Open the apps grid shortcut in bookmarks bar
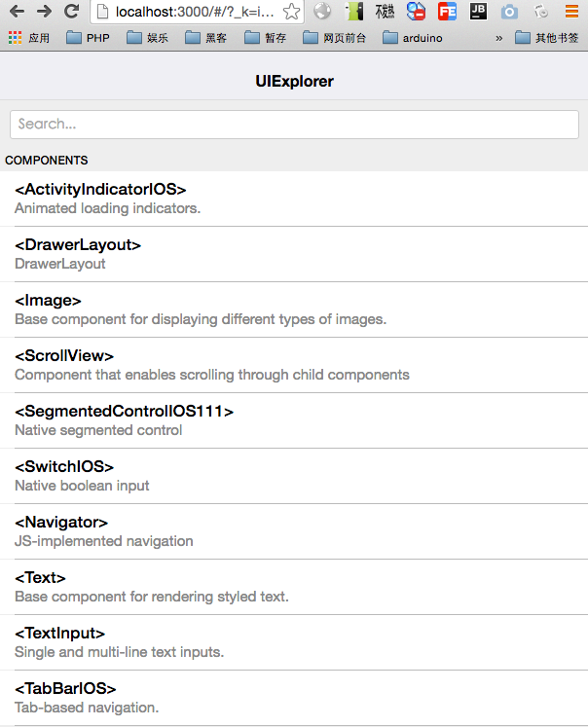This screenshot has height=727, width=588. [29, 38]
